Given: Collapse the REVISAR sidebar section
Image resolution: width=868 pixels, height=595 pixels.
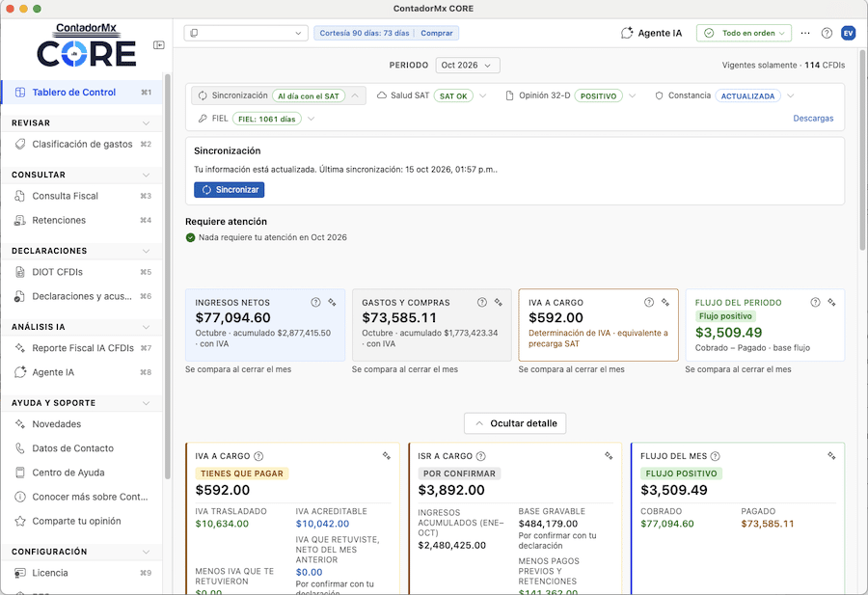Looking at the screenshot, I should tap(147, 122).
